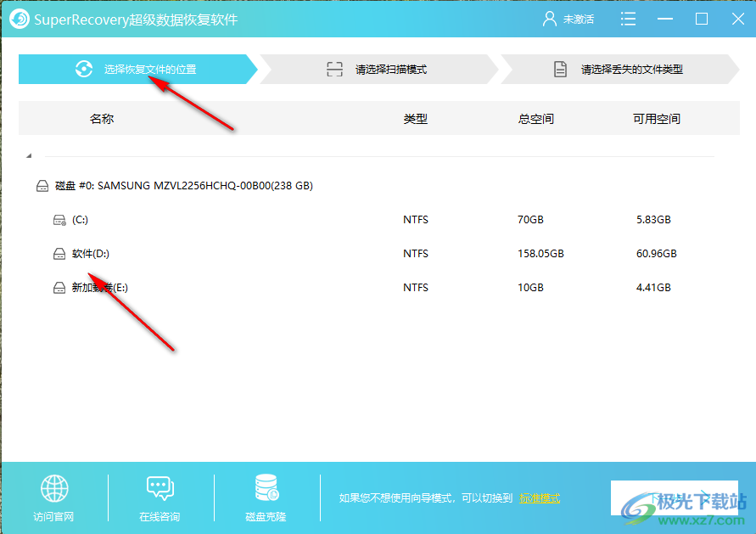Click NTFS type in the E: row
Viewport: 756px width, 534px height.
[416, 288]
